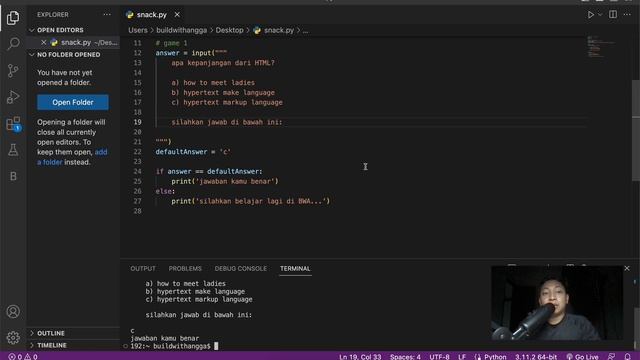Switch to the Debug Console tab
This screenshot has height=360, width=640.
tap(240, 268)
